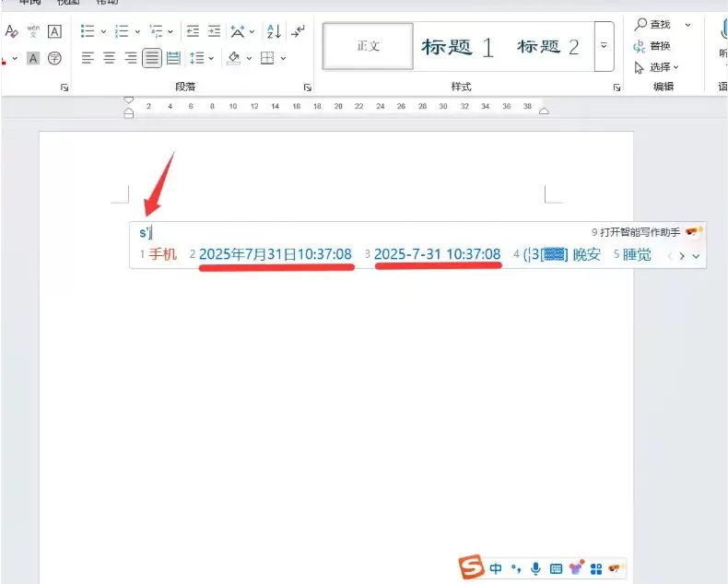Open the bullet library dropdown arrow
This screenshot has width=728, height=584.
[x=103, y=32]
